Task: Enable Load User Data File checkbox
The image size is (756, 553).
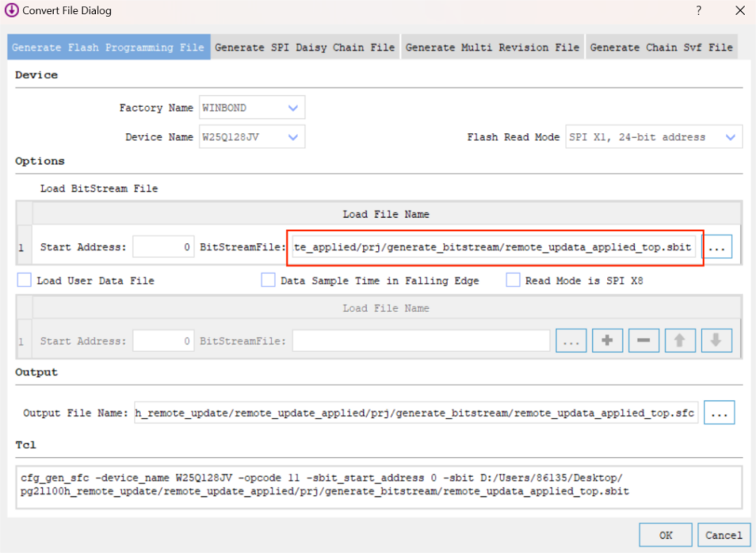Action: point(24,281)
